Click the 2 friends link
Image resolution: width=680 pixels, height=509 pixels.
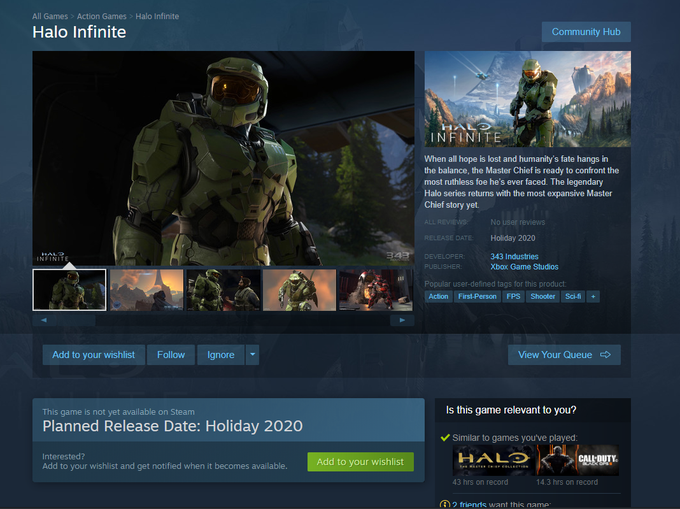click(x=469, y=505)
